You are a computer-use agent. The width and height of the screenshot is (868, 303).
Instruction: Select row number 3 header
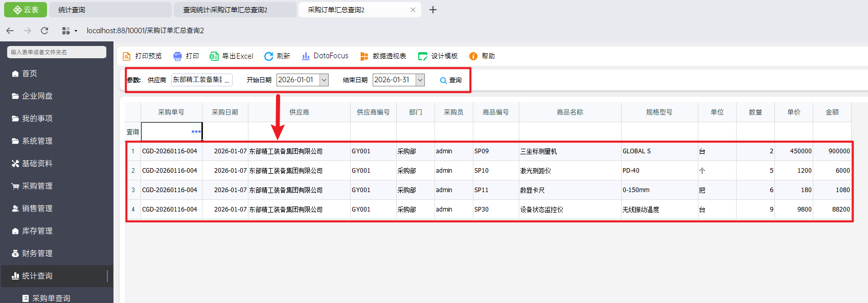pos(133,190)
